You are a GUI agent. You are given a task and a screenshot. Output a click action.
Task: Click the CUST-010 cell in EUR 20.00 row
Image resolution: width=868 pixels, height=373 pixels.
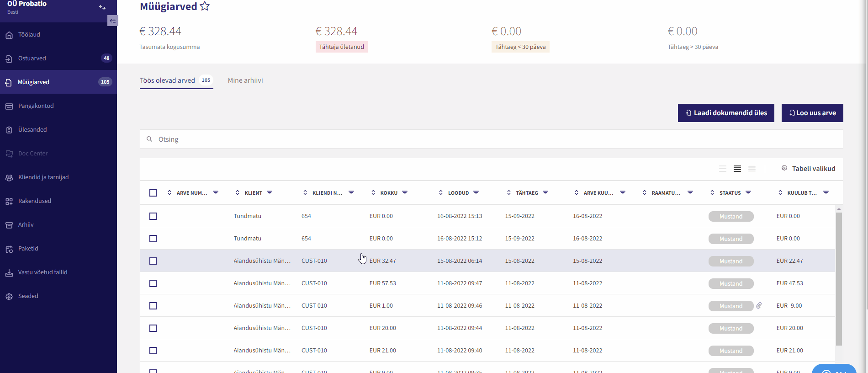click(x=314, y=328)
